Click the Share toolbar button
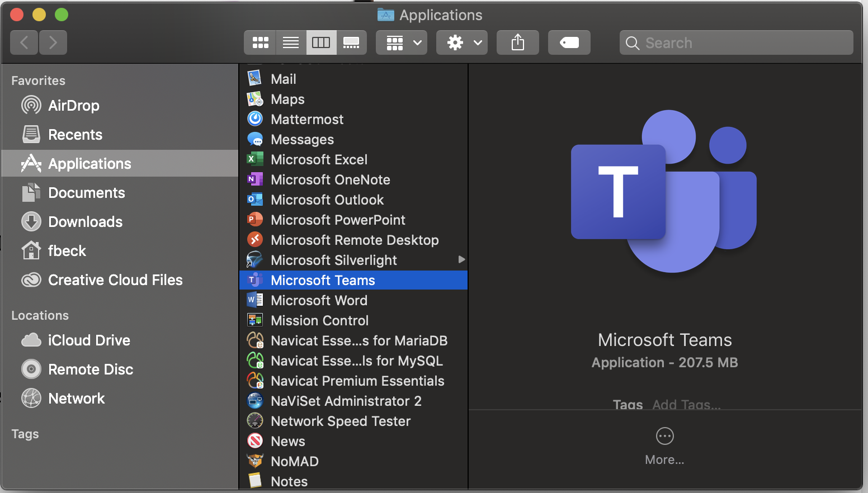Image resolution: width=868 pixels, height=493 pixels. click(x=518, y=42)
